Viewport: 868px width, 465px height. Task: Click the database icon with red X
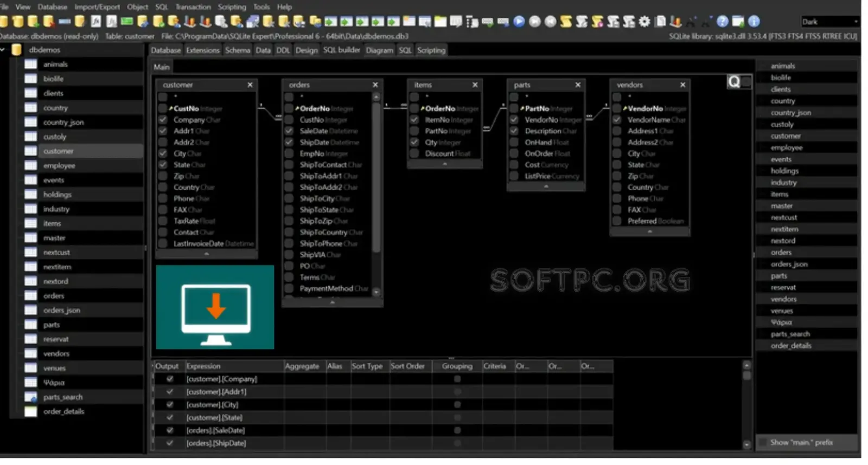tap(49, 22)
